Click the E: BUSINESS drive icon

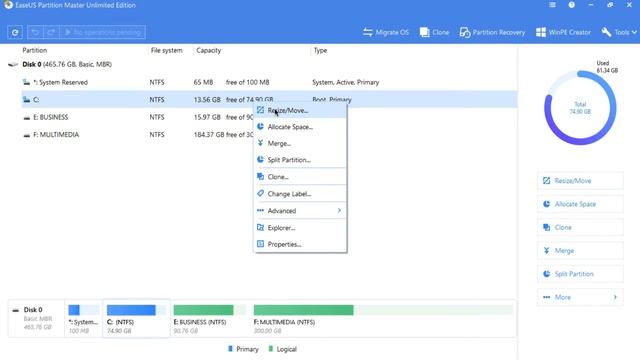coord(27,118)
